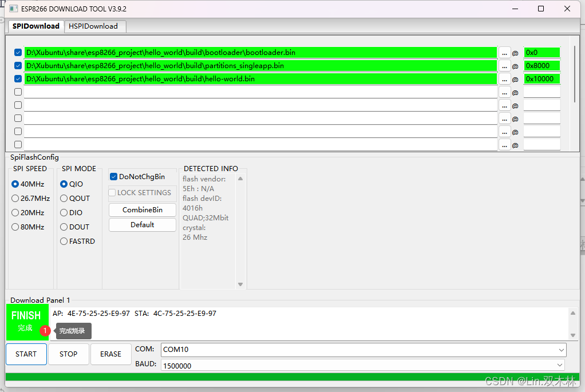Click the red notification badge on FINISH indicator
The width and height of the screenshot is (585, 392).
[45, 331]
